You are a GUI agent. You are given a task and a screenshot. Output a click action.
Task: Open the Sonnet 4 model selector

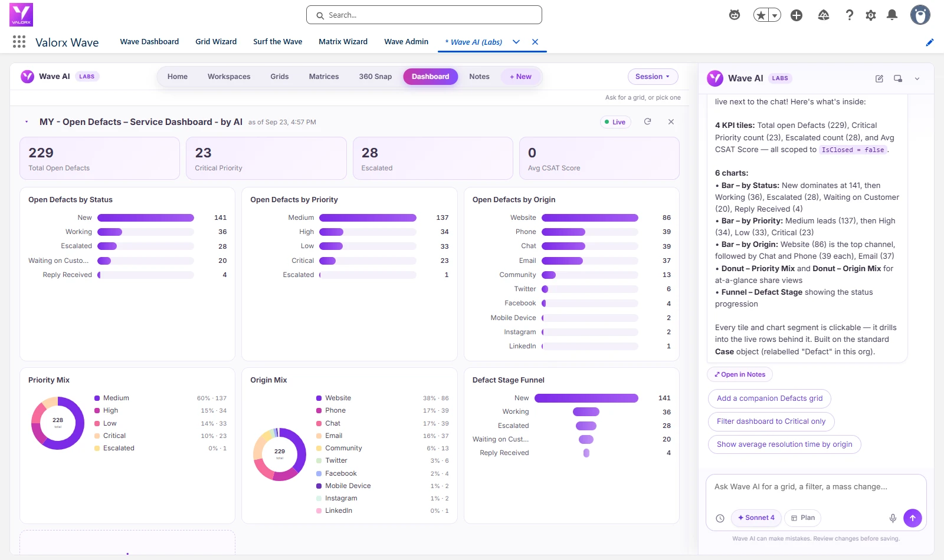pyautogui.click(x=756, y=518)
